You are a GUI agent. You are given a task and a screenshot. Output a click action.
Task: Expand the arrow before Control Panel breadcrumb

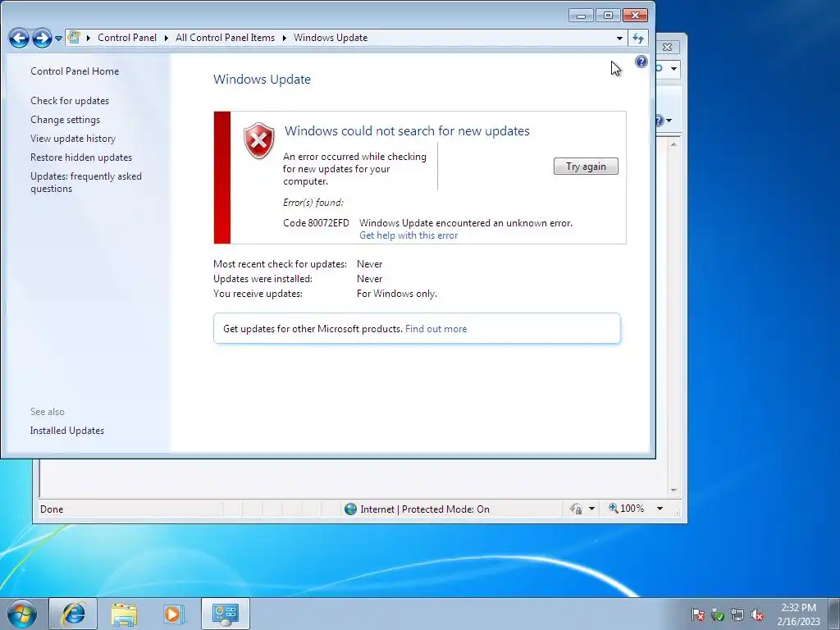(89, 38)
